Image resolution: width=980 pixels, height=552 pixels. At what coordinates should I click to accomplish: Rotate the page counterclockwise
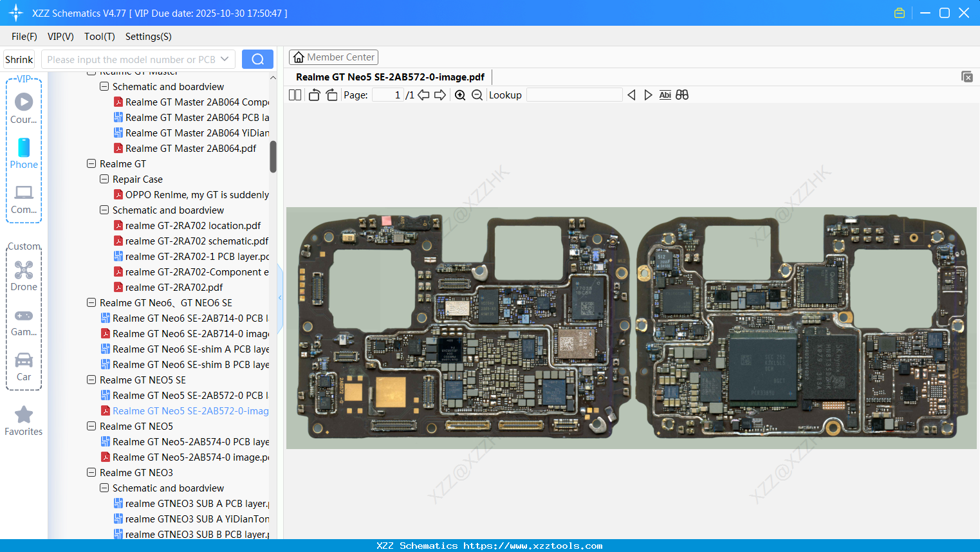pos(314,95)
